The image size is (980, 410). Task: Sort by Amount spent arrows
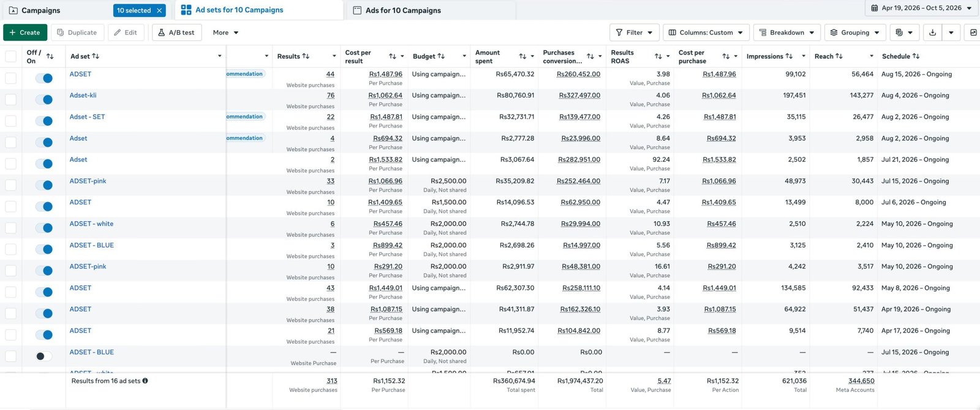point(522,56)
